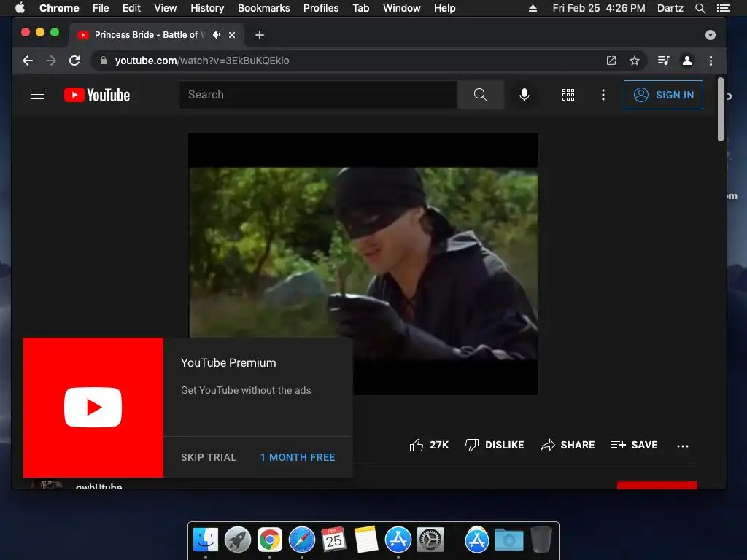747x560 pixels.
Task: Dislike the video
Action: (x=495, y=445)
